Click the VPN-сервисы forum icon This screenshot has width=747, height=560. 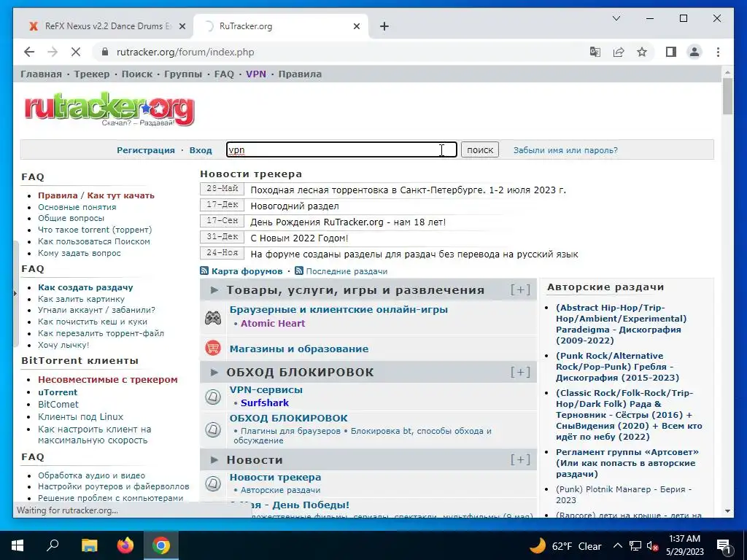coord(213,397)
